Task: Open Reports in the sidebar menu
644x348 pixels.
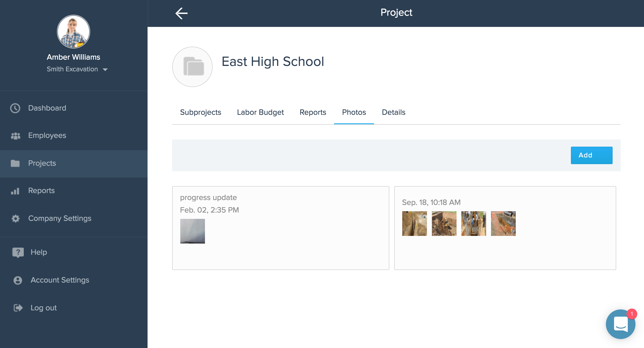Action: coord(74,191)
